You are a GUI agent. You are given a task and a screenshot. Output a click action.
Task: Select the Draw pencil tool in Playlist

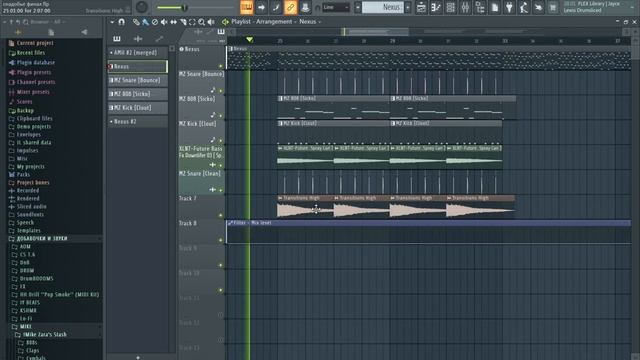136,22
